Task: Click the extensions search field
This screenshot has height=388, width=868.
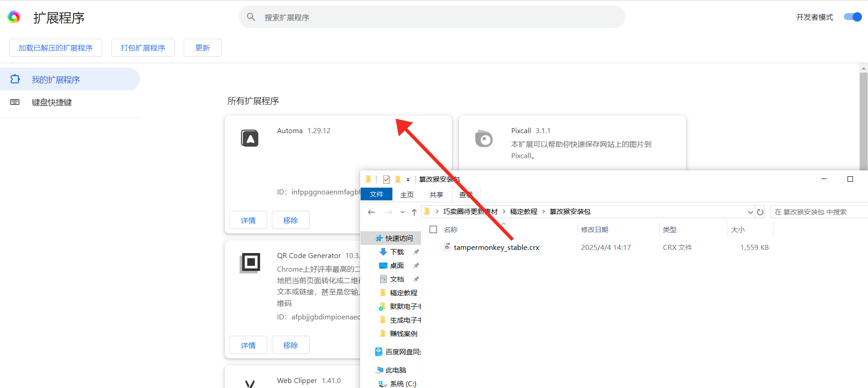Action: (432, 17)
